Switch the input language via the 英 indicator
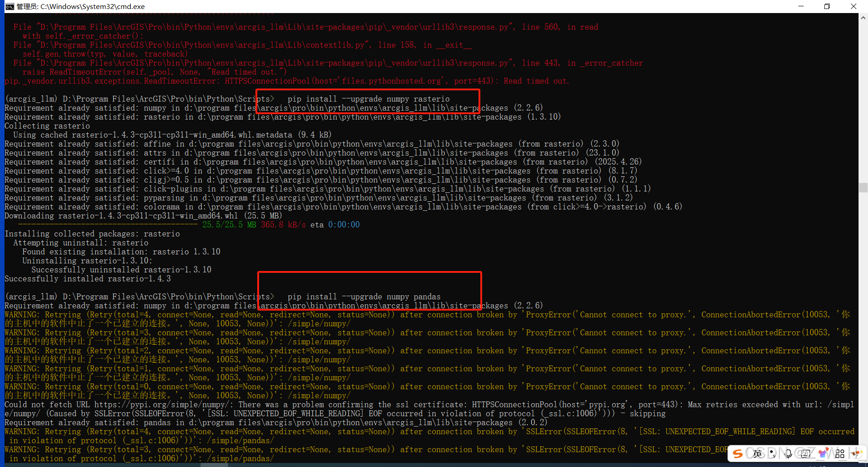The width and height of the screenshot is (868, 467). coord(757,454)
